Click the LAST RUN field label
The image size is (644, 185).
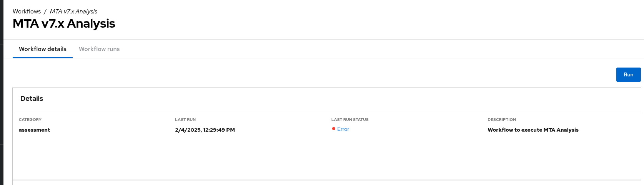click(x=185, y=120)
